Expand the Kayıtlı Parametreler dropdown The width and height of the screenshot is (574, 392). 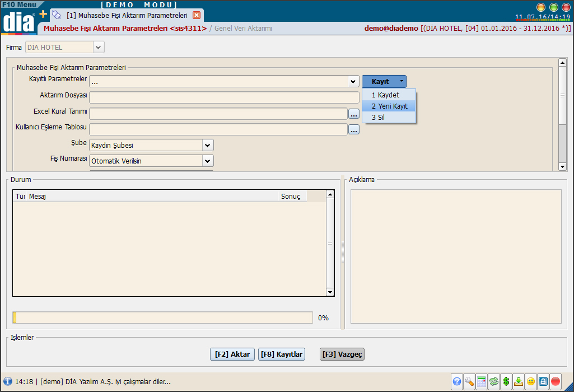tap(353, 81)
